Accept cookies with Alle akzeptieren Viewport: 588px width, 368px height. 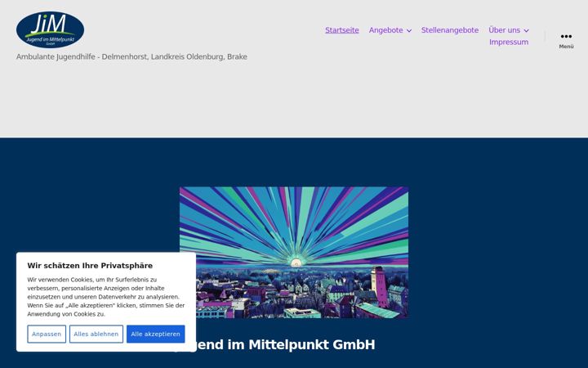155,334
